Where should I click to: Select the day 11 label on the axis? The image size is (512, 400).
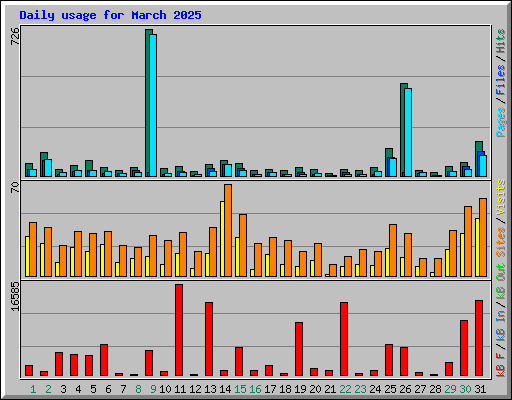point(180,389)
